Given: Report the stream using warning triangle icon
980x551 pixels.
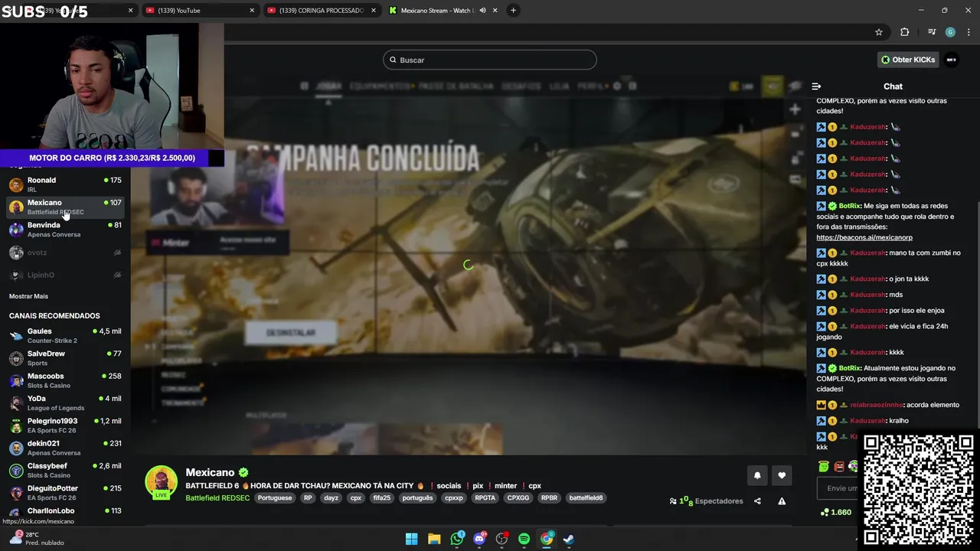Looking at the screenshot, I should tap(782, 501).
